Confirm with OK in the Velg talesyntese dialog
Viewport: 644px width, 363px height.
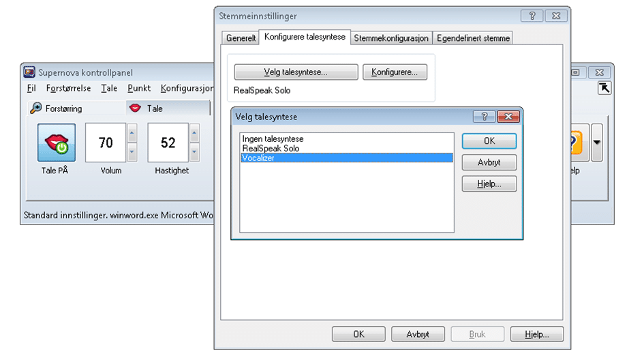pos(489,141)
